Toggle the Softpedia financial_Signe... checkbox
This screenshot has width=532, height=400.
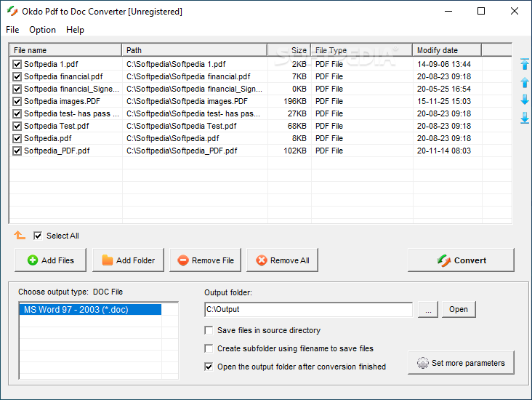[x=17, y=89]
